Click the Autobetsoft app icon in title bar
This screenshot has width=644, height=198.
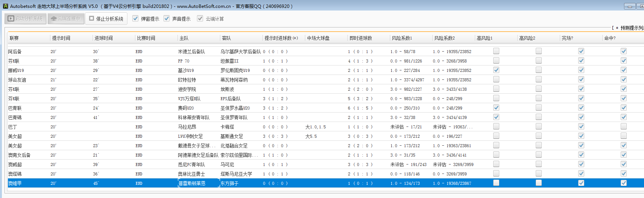[5, 6]
